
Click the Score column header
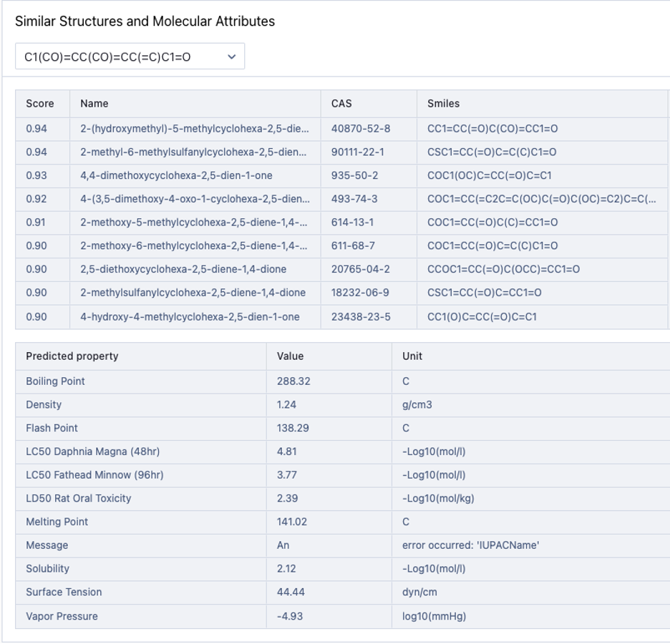pos(40,104)
